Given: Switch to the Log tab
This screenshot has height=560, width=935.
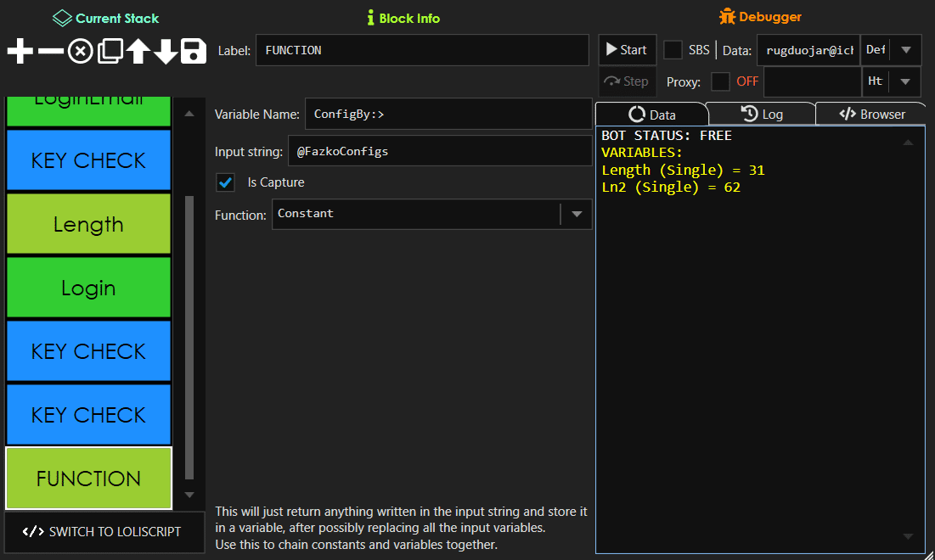Looking at the screenshot, I should (761, 112).
